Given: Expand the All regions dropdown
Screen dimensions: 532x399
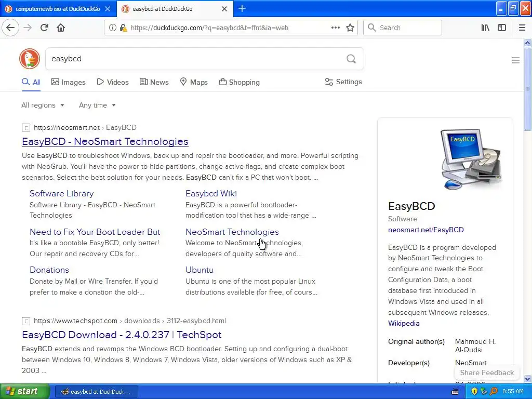Looking at the screenshot, I should point(43,105).
